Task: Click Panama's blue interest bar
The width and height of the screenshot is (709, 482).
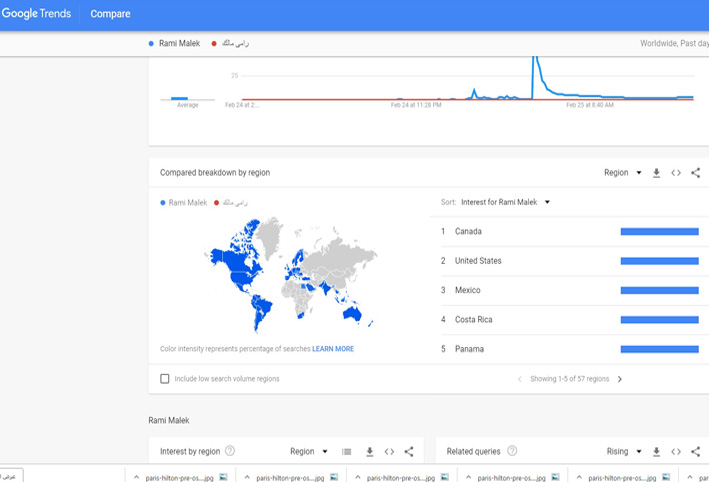Action: click(x=660, y=349)
